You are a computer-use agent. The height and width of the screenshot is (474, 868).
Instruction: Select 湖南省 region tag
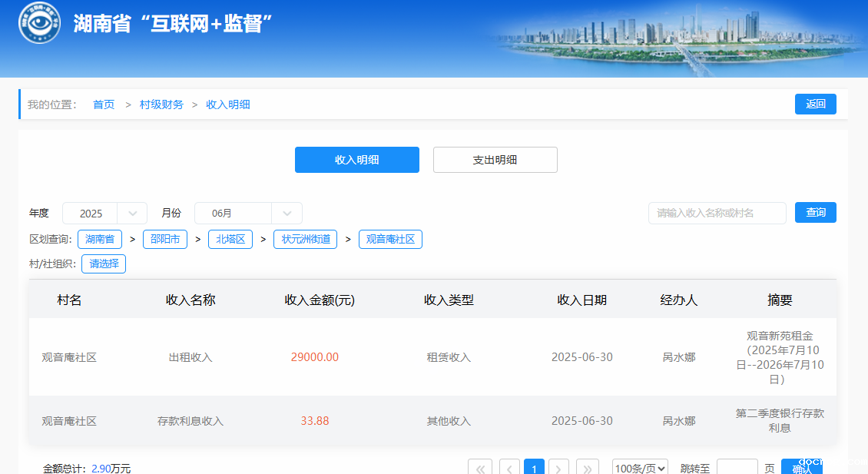(x=100, y=239)
